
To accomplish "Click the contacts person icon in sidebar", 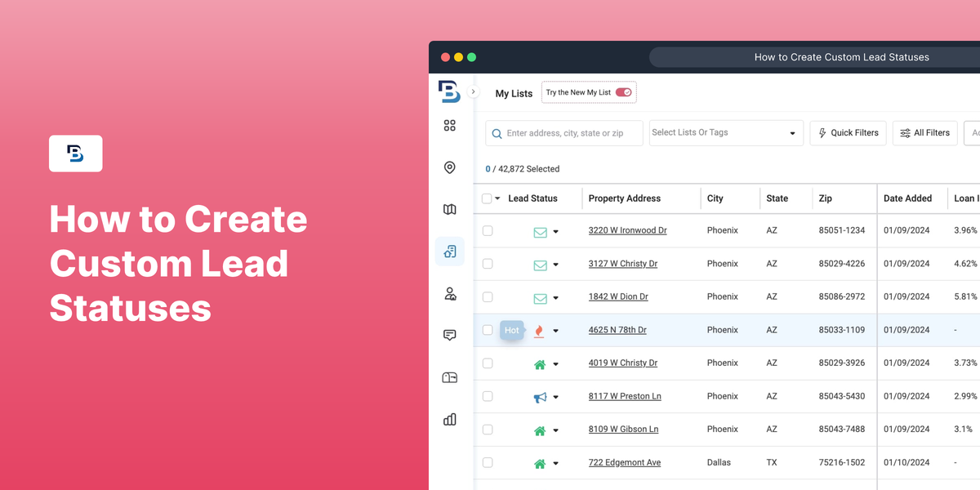I will 449,293.
